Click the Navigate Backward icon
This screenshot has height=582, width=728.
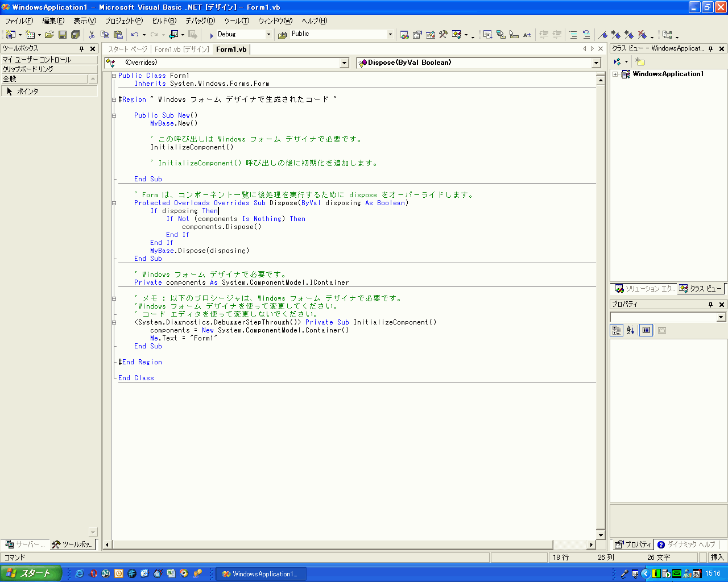point(173,35)
